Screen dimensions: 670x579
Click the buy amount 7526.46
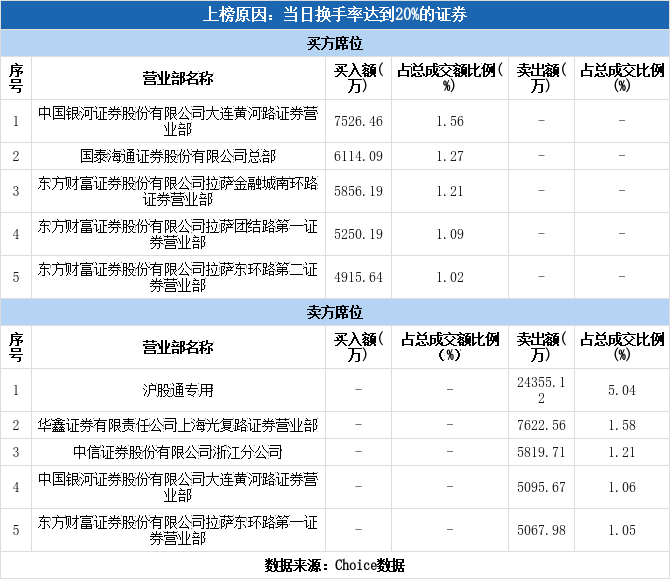[358, 121]
